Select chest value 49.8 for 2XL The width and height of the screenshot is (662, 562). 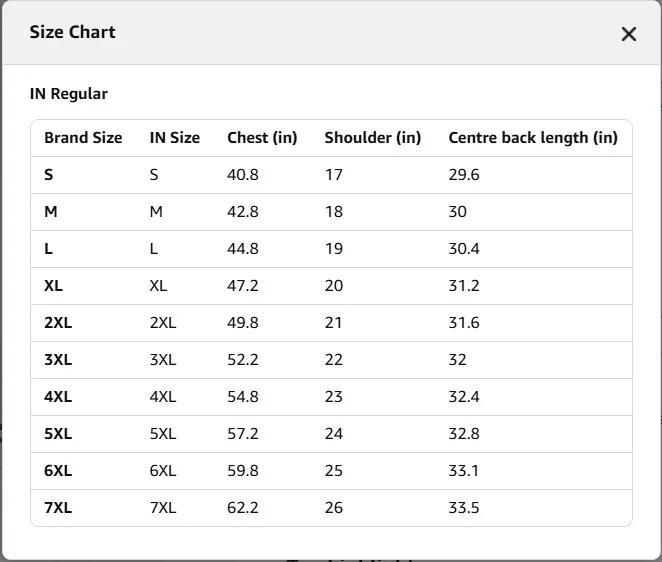click(243, 323)
